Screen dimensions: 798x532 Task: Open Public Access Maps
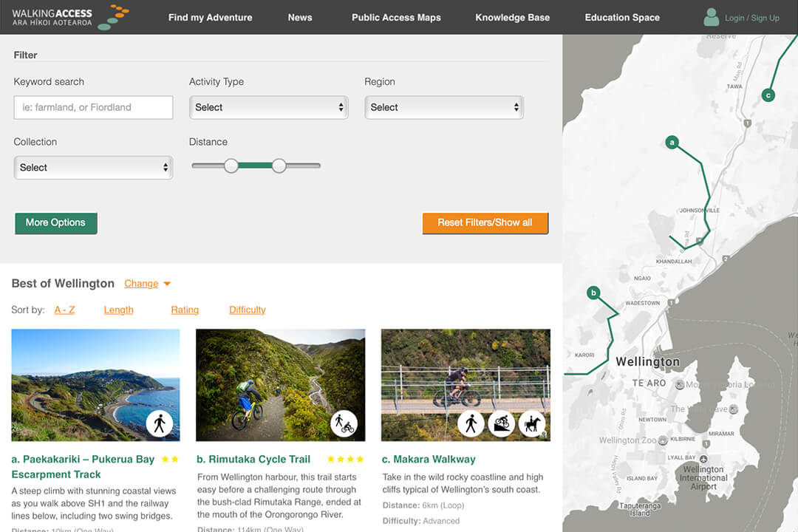[x=397, y=17]
